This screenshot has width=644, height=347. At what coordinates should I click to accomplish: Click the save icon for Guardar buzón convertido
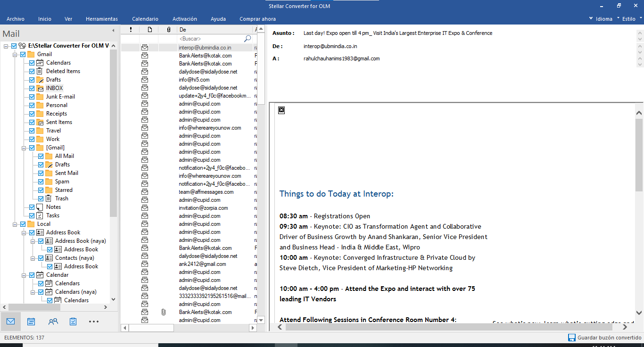[x=571, y=338]
